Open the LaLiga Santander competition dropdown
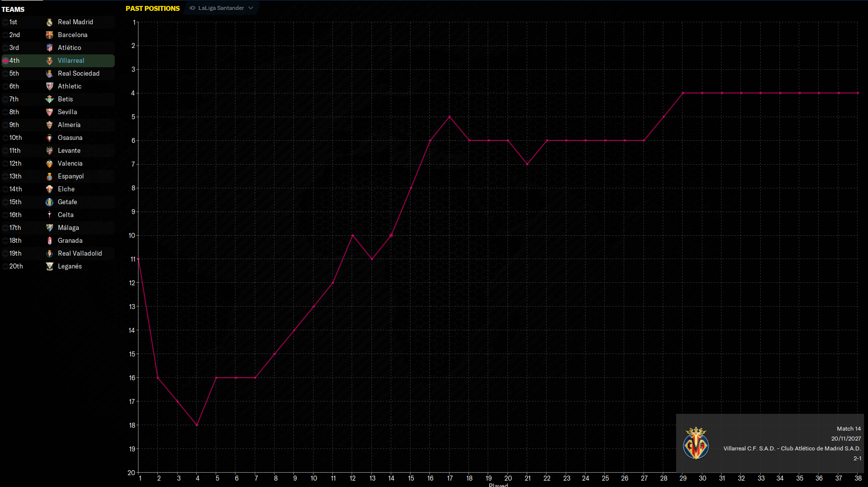The image size is (868, 487). click(221, 8)
